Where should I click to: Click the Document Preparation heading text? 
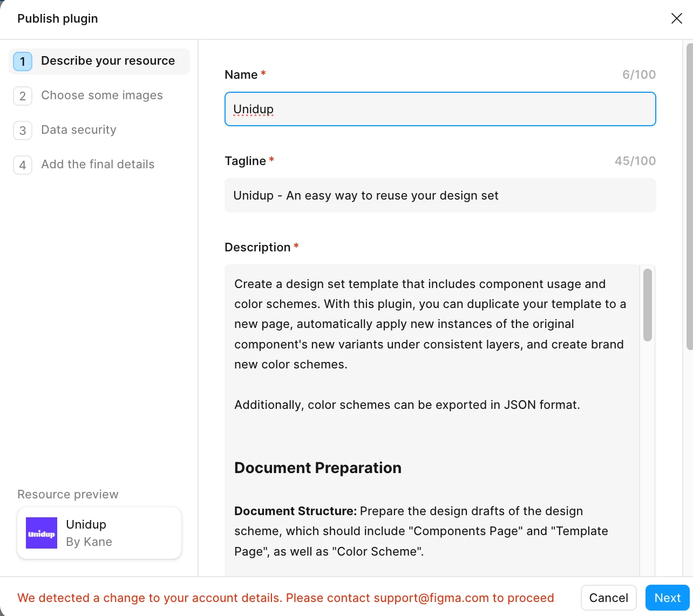point(318,468)
